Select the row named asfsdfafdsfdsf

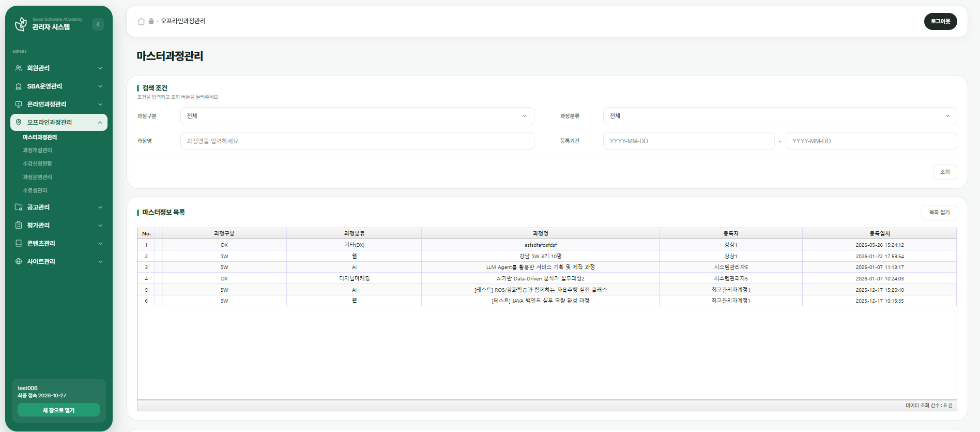click(x=547, y=245)
